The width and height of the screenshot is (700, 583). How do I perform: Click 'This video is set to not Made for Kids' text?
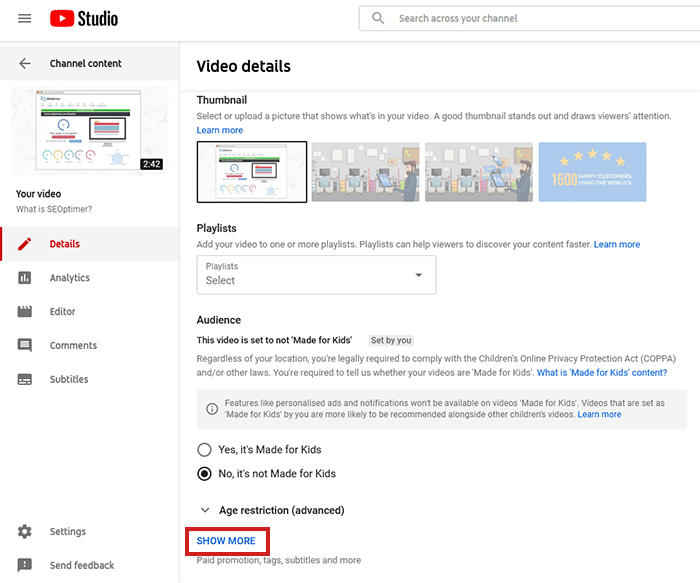coord(274,340)
